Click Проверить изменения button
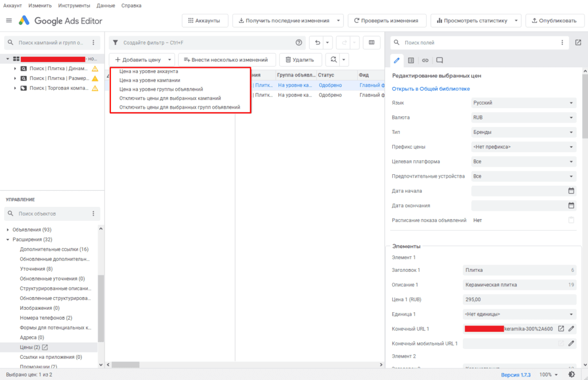 tap(386, 21)
